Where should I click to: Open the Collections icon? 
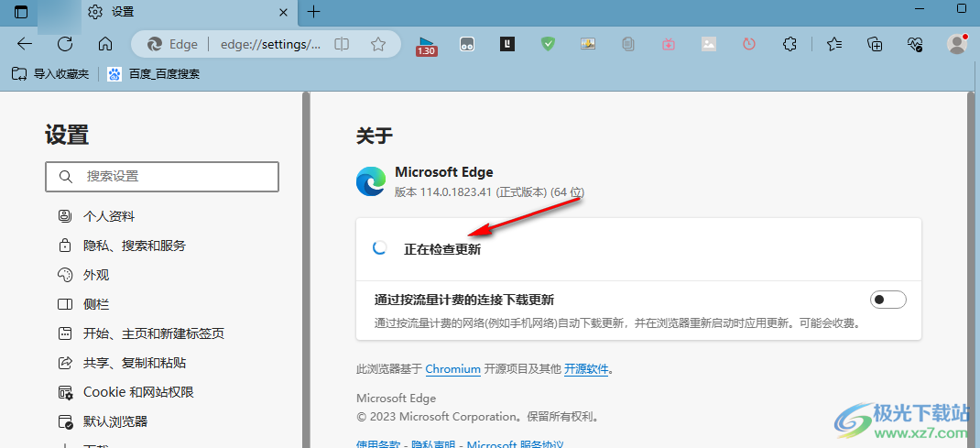(x=875, y=44)
